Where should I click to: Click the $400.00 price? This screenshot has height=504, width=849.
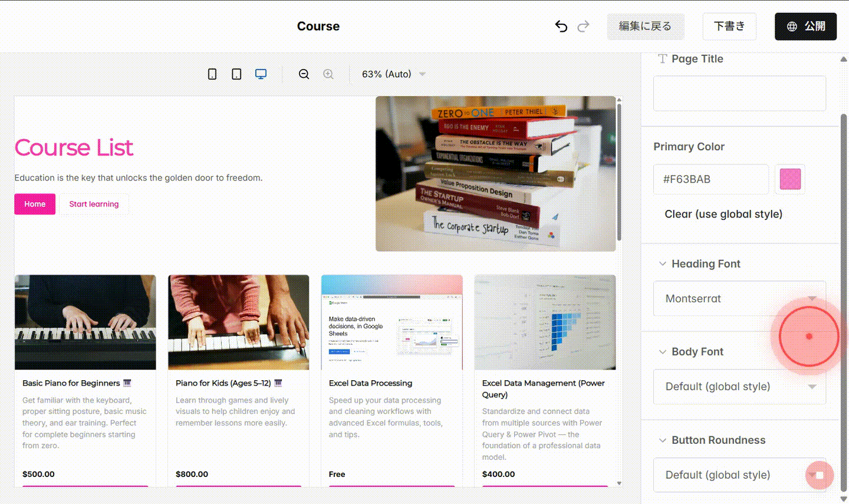498,474
